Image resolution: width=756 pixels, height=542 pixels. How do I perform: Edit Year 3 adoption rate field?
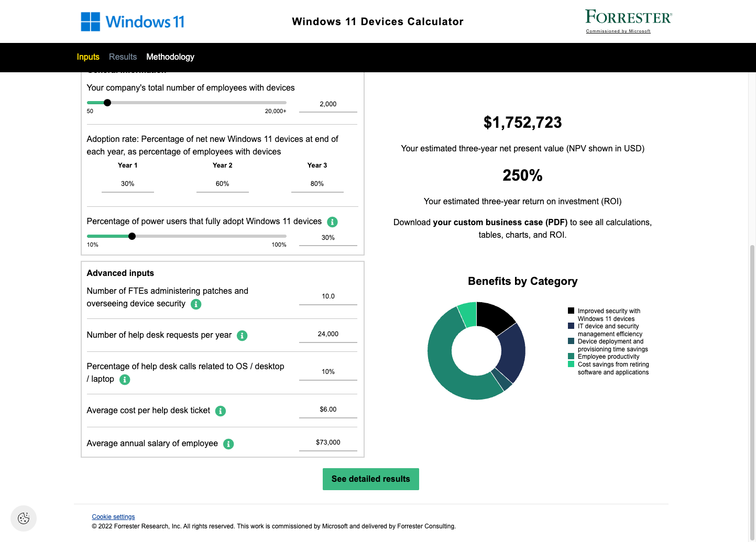click(317, 184)
